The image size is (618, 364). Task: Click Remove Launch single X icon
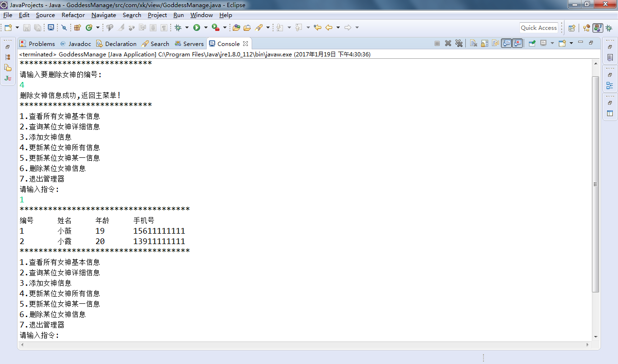[448, 43]
